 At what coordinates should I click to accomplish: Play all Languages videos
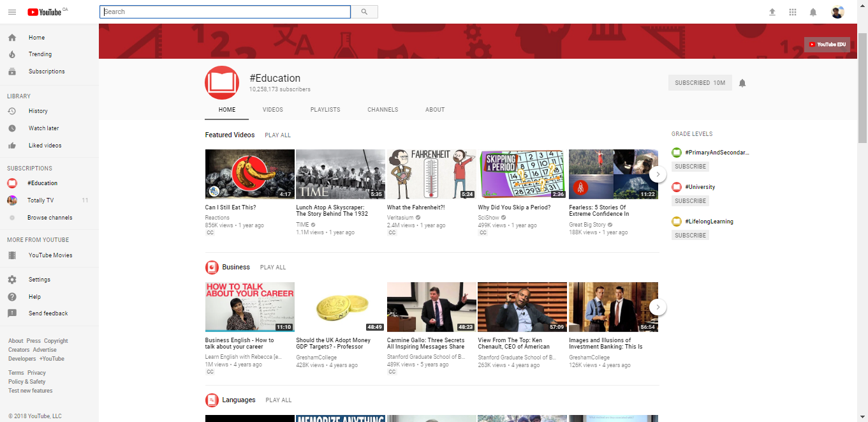(279, 400)
